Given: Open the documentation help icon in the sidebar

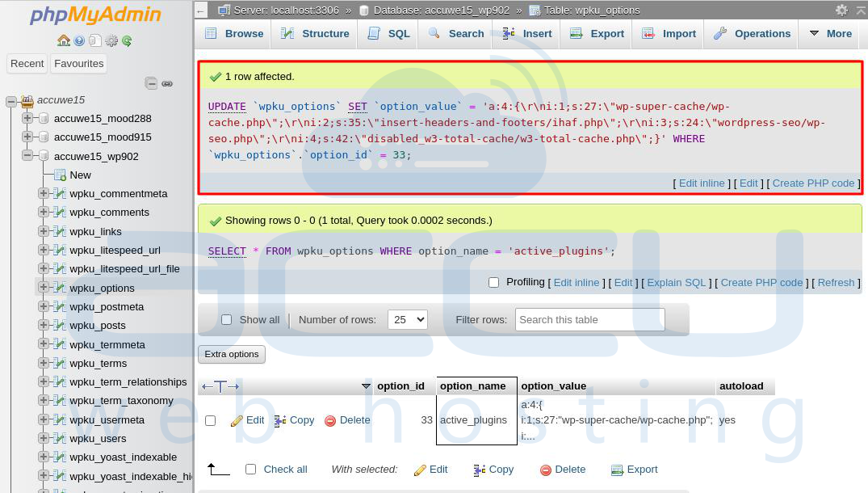Looking at the screenshot, I should (79, 40).
